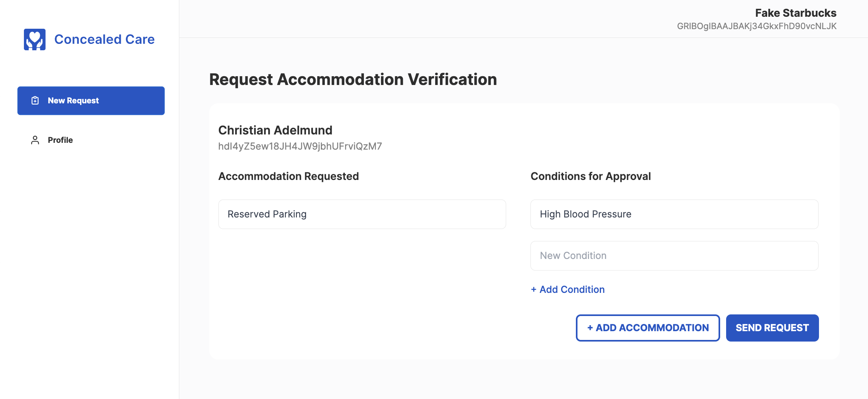Click Add Condition to insert another condition

[567, 289]
